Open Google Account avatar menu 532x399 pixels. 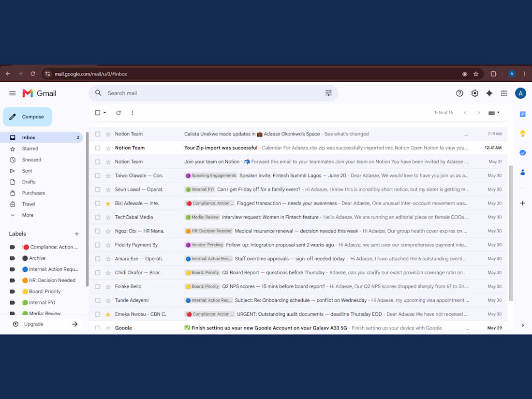tap(520, 93)
